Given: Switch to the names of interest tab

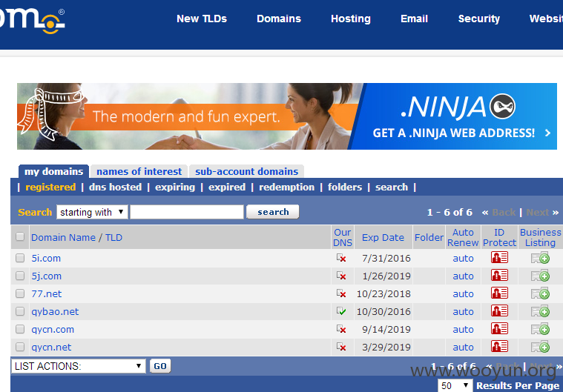Looking at the screenshot, I should point(139,171).
